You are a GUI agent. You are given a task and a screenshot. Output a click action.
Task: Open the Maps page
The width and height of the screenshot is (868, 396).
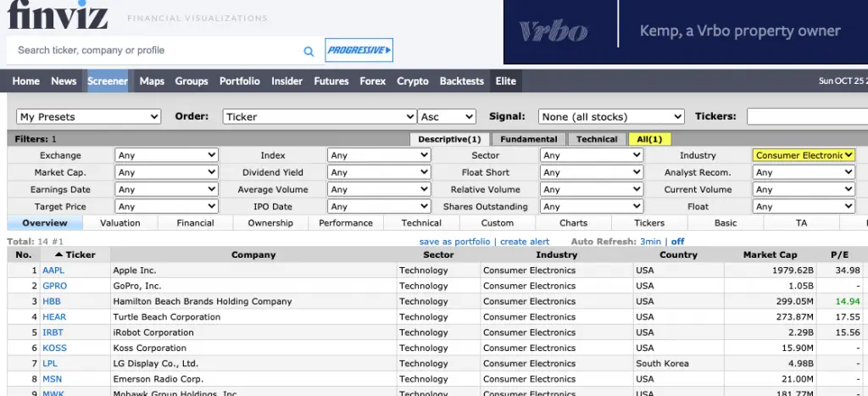(152, 81)
